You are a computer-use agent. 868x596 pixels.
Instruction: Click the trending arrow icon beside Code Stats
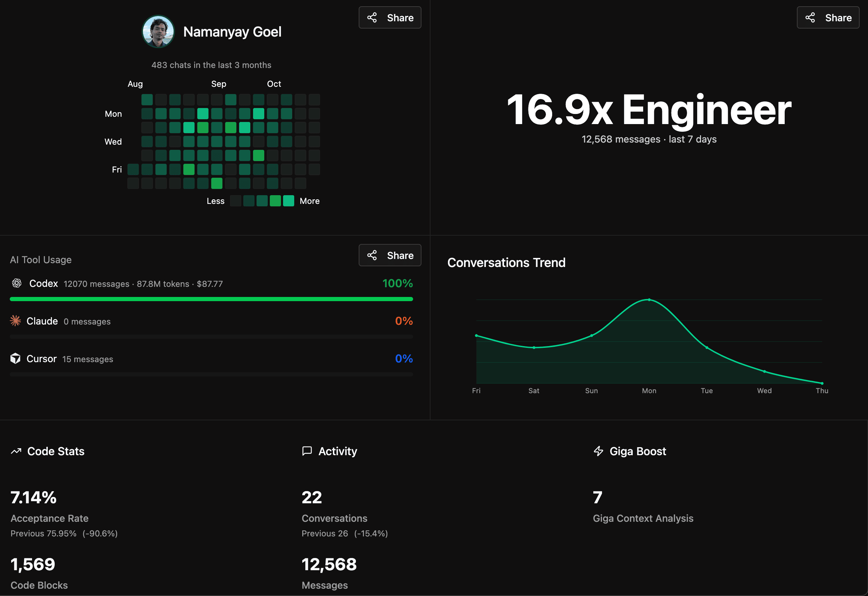[x=16, y=451]
